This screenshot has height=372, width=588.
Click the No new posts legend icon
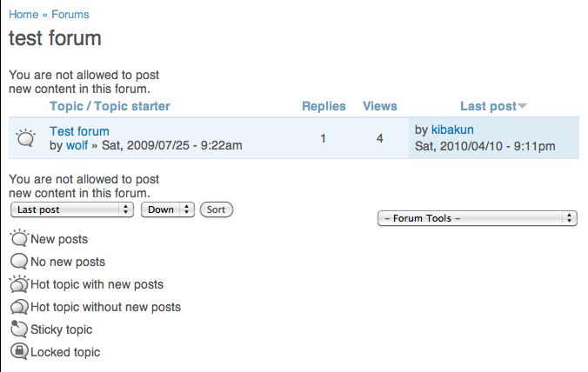[x=19, y=261]
